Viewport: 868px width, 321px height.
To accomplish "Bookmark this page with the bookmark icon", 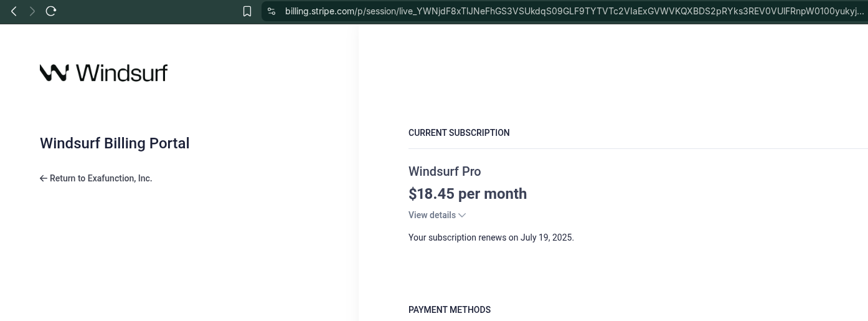I will (247, 11).
